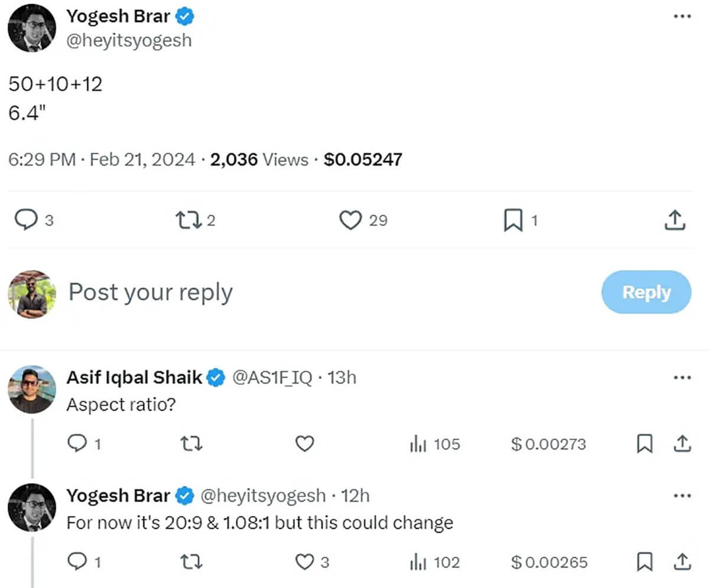Like Yogesh's 20:9 reply with 3 likes
709x588 pixels.
coord(304,562)
